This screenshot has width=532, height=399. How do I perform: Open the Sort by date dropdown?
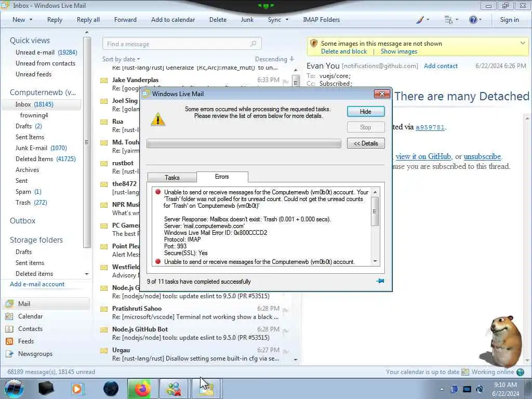pos(121,59)
